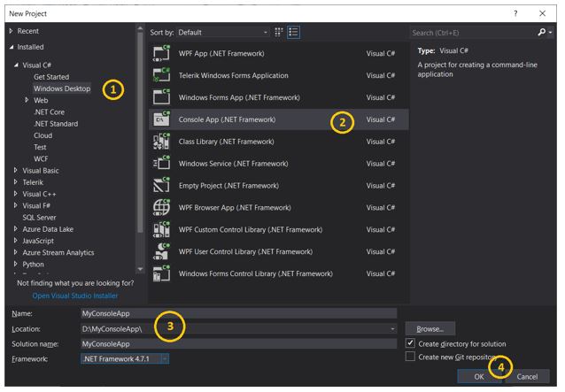Expand the Visual C++ node arrow

(15, 194)
